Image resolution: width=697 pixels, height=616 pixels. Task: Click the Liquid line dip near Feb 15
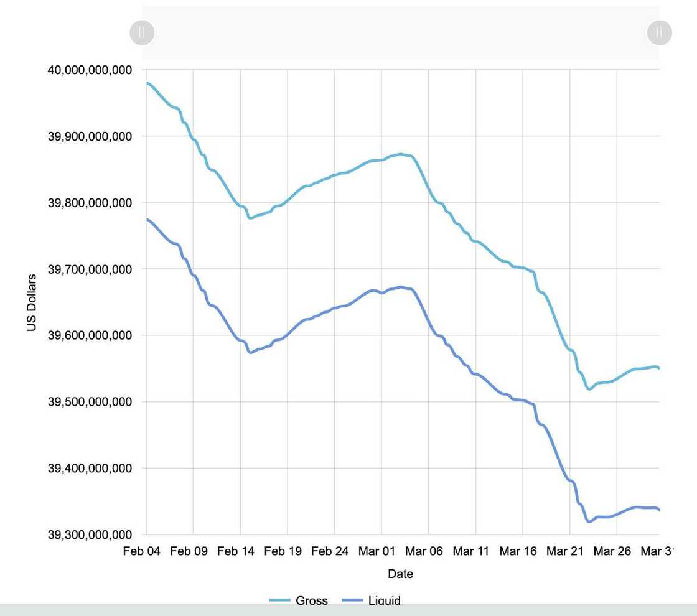[x=250, y=352]
